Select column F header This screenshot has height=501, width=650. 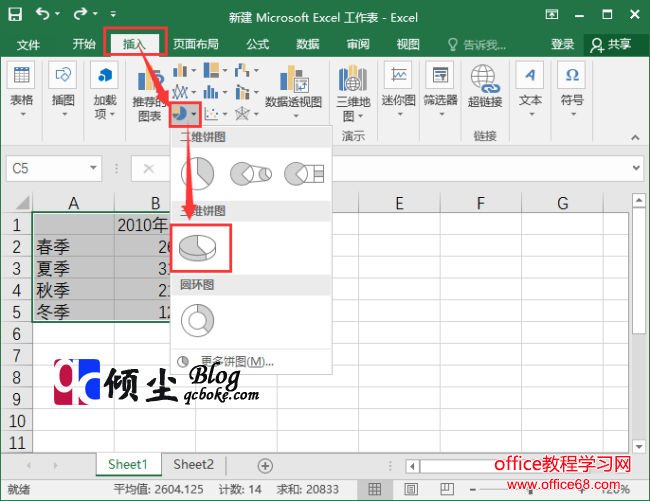pos(481,203)
